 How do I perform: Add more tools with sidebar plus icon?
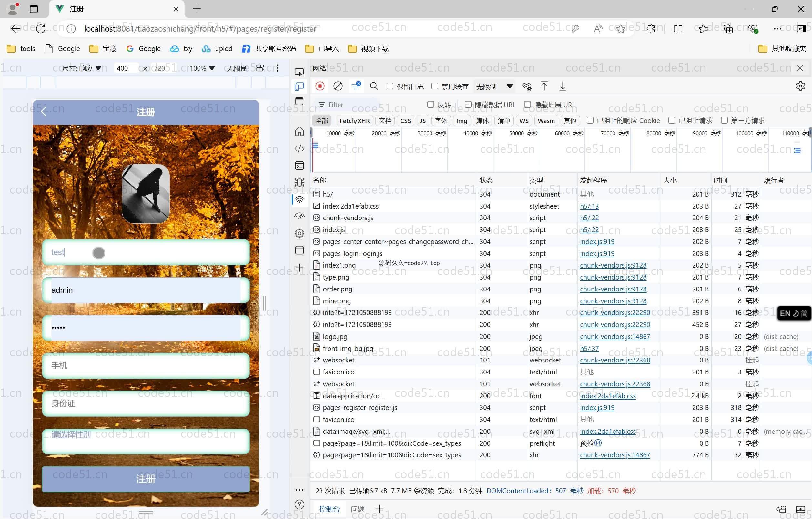pos(299,268)
